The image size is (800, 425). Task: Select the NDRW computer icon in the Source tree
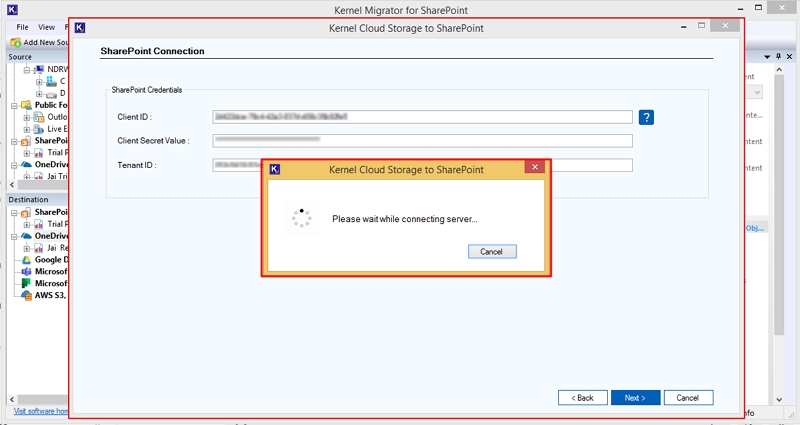(39, 69)
